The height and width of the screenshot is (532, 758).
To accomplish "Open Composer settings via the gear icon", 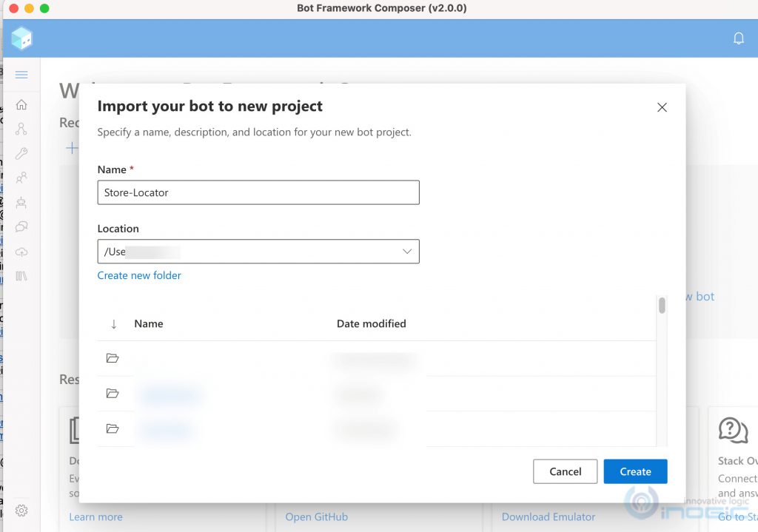I will 21,511.
